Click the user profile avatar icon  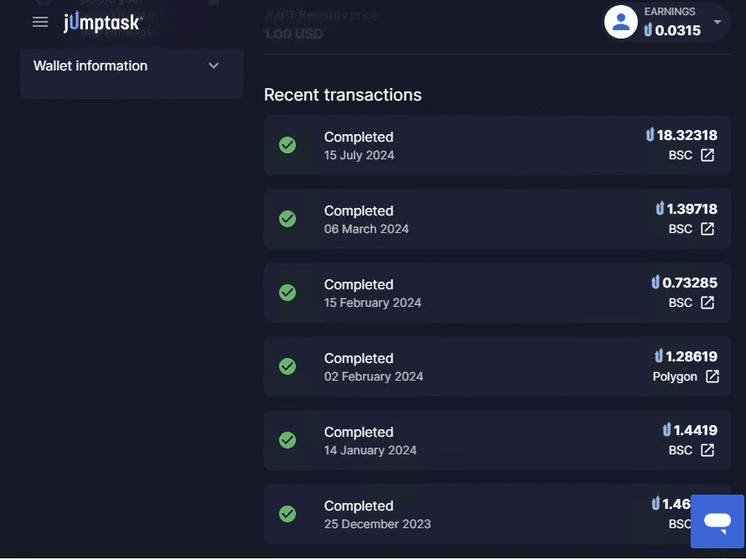620,22
